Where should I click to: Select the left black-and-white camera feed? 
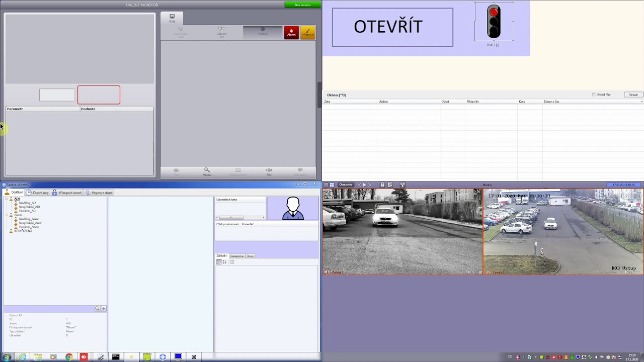pyautogui.click(x=403, y=231)
